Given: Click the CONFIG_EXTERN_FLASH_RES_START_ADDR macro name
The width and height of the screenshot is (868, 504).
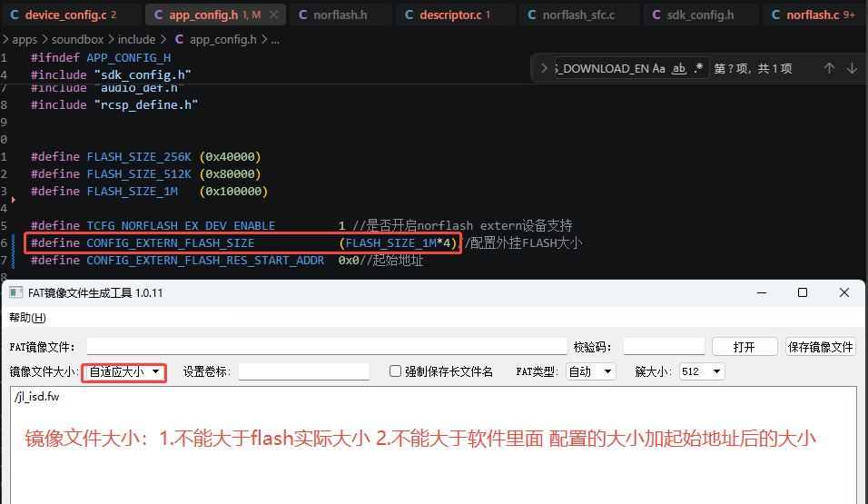Looking at the screenshot, I should 205,261.
